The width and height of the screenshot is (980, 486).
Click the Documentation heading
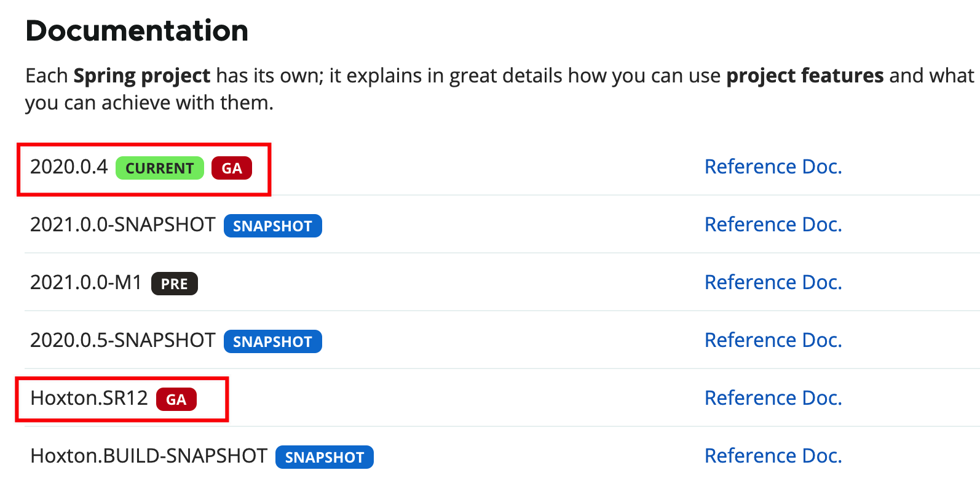[137, 31]
